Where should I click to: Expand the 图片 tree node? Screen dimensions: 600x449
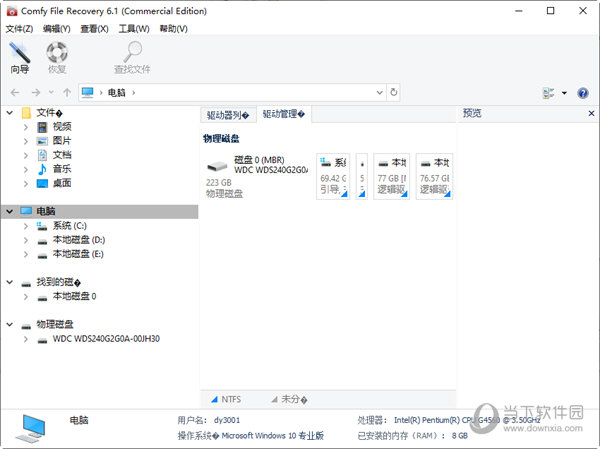pyautogui.click(x=26, y=141)
